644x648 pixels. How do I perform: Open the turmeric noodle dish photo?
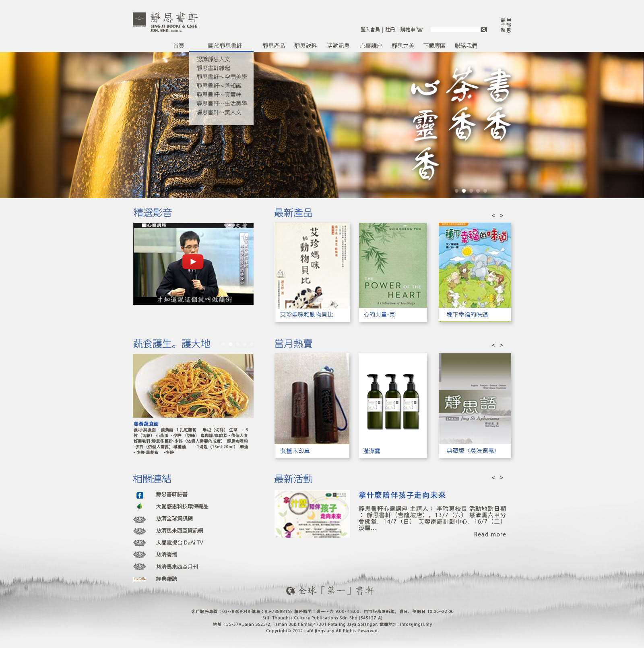[193, 386]
